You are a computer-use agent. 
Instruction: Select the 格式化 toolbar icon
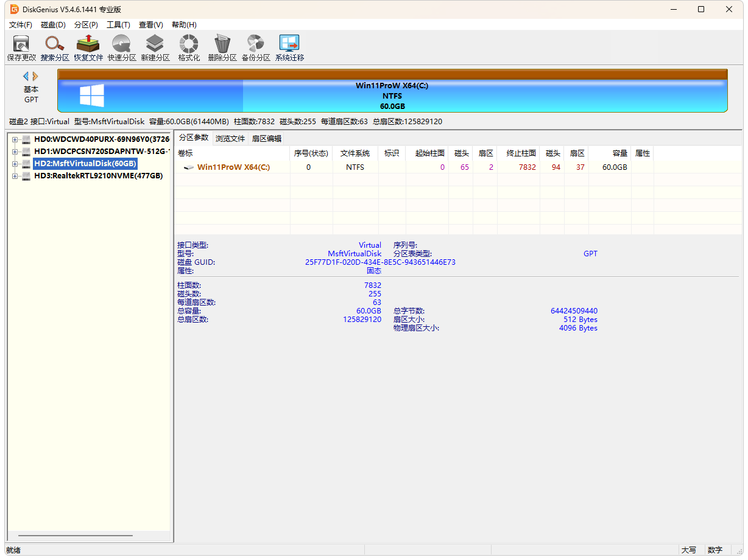coord(189,48)
